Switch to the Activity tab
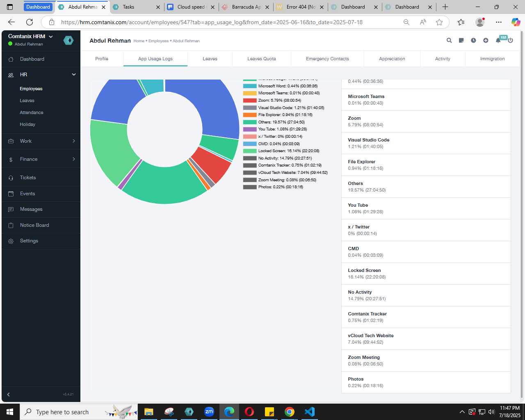525x420 pixels. [x=443, y=59]
